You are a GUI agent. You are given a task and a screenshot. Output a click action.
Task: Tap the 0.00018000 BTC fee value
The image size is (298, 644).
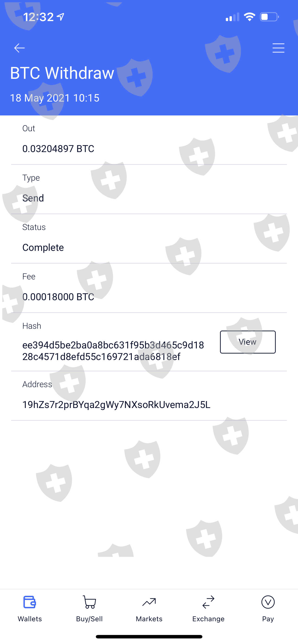(x=58, y=297)
